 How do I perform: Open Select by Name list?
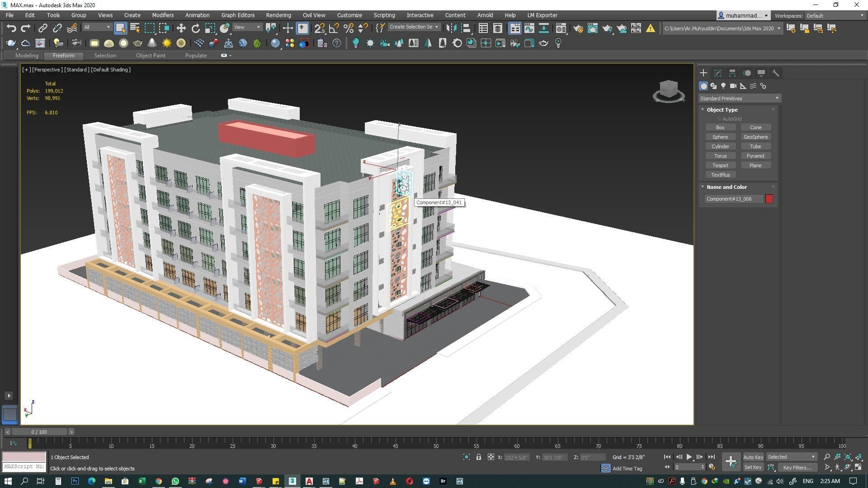[135, 28]
